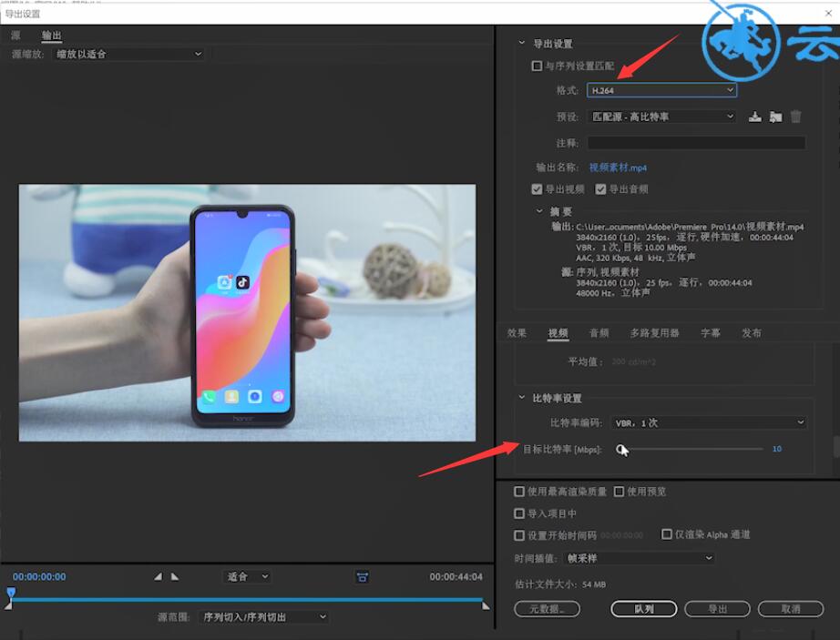Click the blue playhead on preview timeline
The image size is (840, 640).
click(x=11, y=593)
